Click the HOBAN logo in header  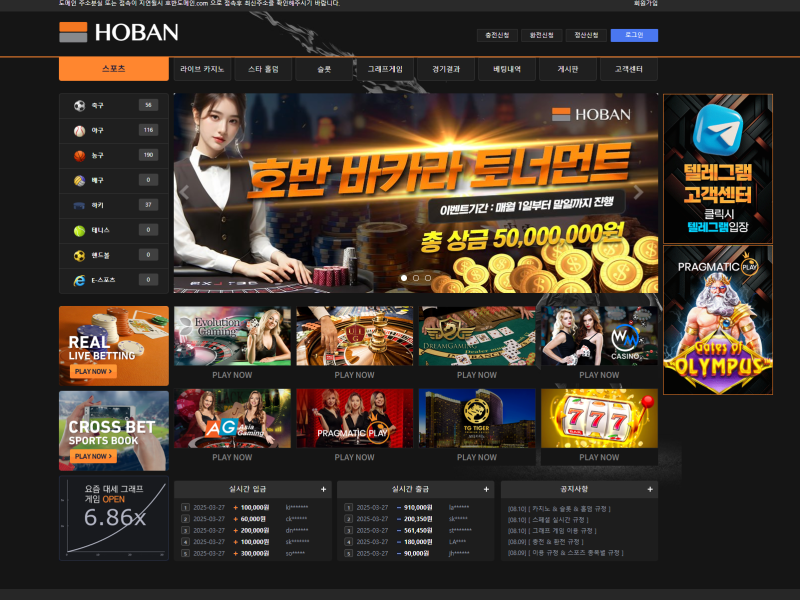click(x=118, y=32)
